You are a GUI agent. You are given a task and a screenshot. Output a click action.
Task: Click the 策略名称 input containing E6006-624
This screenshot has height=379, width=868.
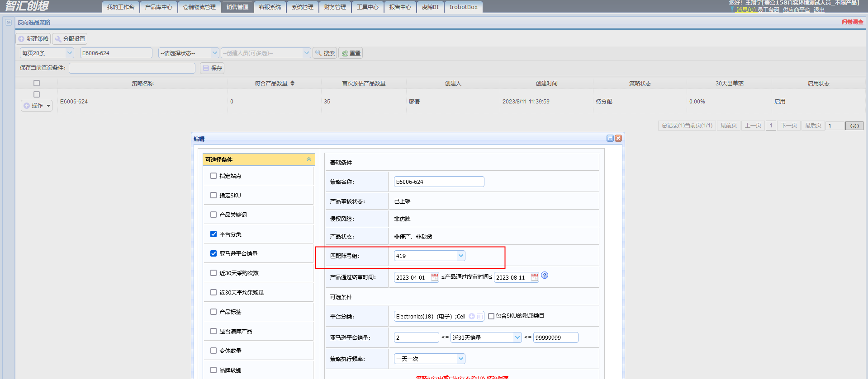[x=439, y=182]
